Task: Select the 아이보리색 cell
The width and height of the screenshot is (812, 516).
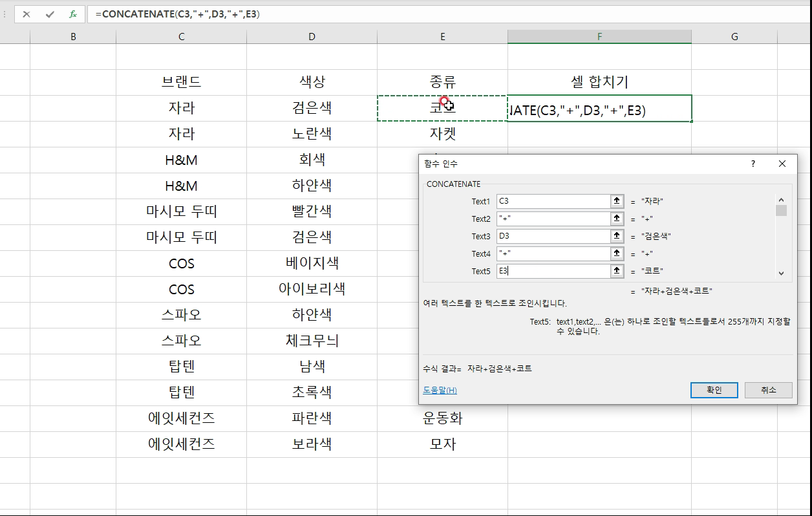Action: pos(312,289)
